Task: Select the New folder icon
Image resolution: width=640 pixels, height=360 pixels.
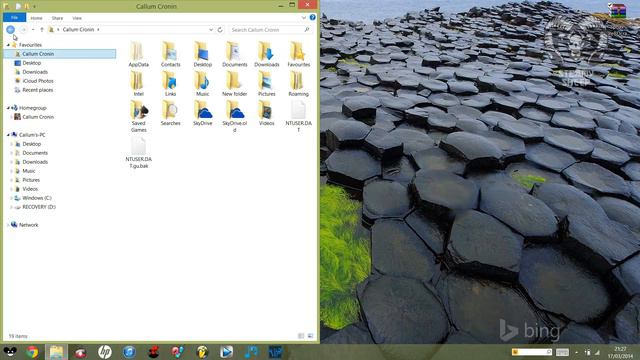Action: pos(235,83)
